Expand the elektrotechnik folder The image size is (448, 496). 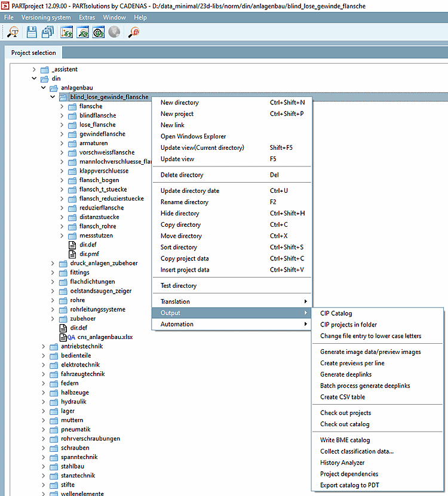(44, 365)
